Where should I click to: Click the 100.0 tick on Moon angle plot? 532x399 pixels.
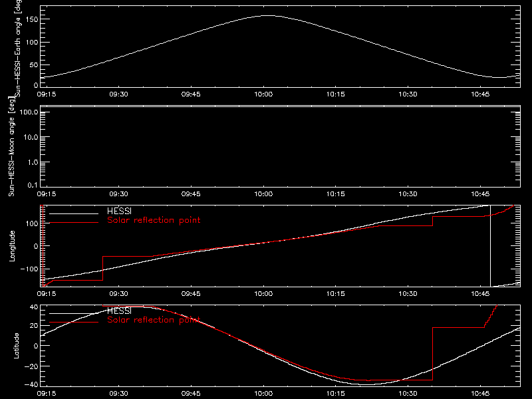click(x=29, y=112)
